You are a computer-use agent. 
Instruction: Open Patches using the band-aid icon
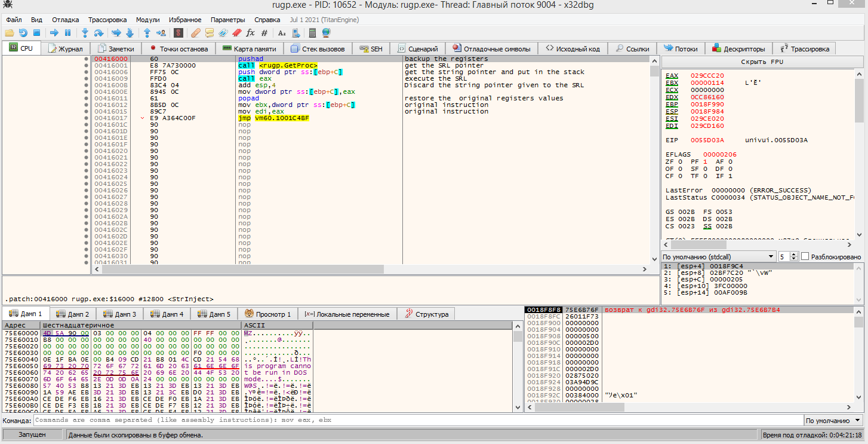195,33
